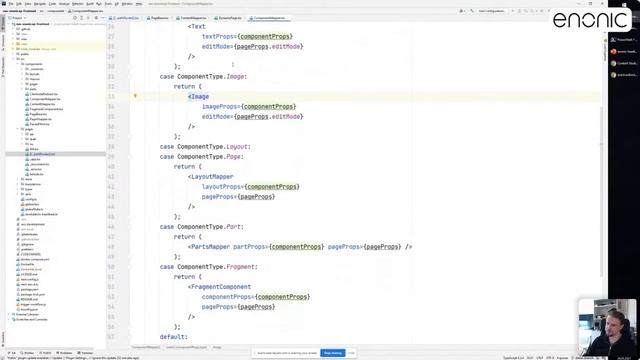Collapse the pages folder arrow
This screenshot has width=640, height=360.
click(18, 129)
